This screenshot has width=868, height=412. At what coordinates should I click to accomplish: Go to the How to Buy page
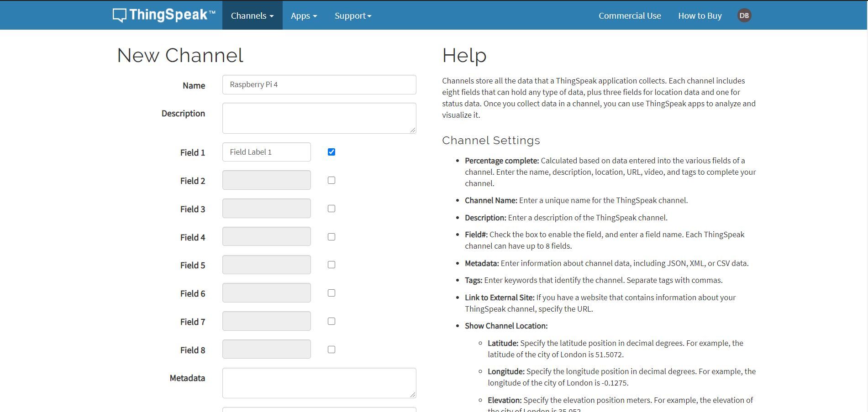(x=700, y=16)
